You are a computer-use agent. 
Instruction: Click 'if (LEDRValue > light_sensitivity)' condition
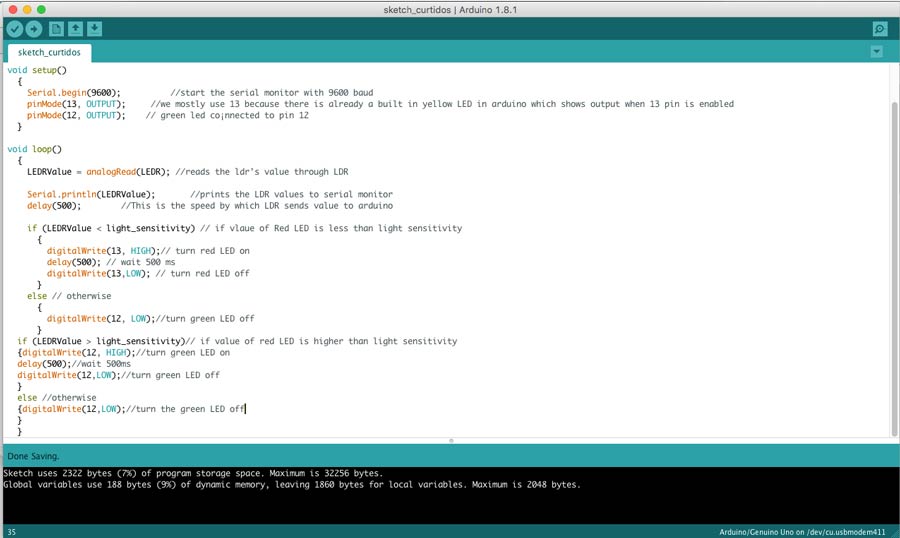pyautogui.click(x=102, y=341)
